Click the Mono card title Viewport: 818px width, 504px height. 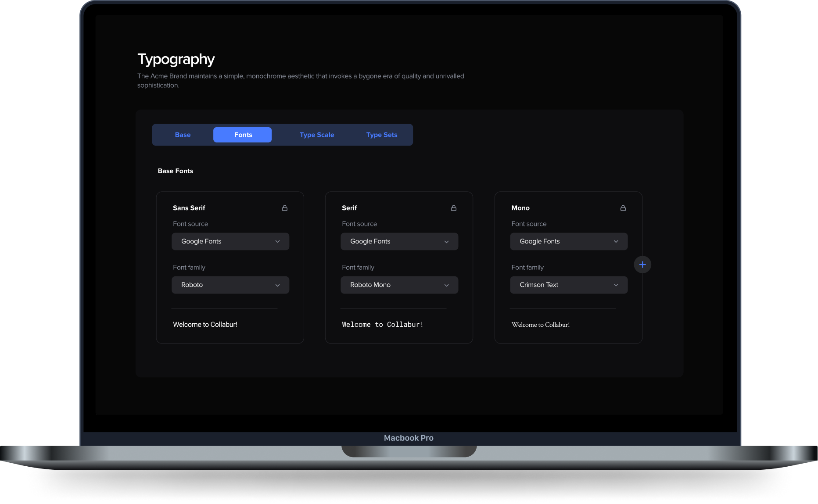tap(520, 208)
